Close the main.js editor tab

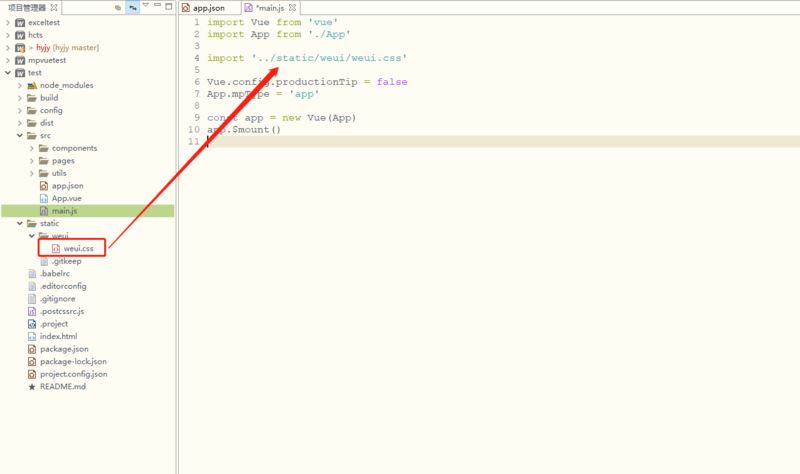coord(292,8)
